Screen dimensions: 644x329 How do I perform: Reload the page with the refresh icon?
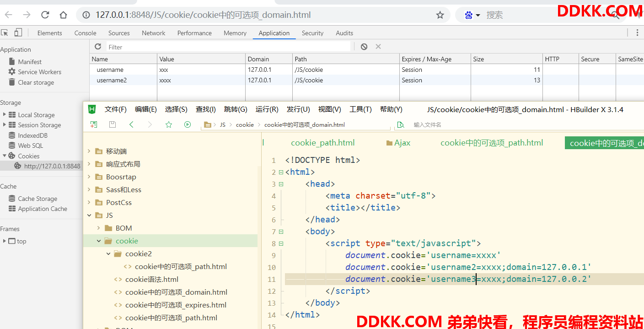45,15
